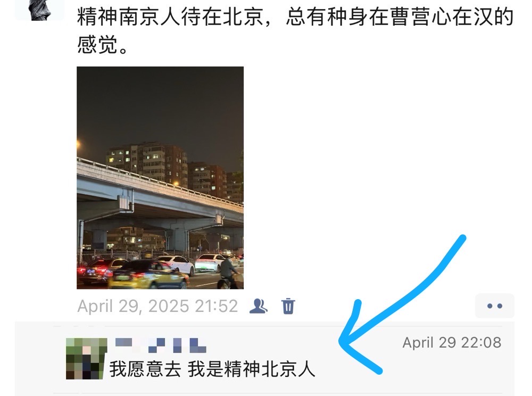
Task: Tap the dark night sky in photo
Action: pos(160,105)
